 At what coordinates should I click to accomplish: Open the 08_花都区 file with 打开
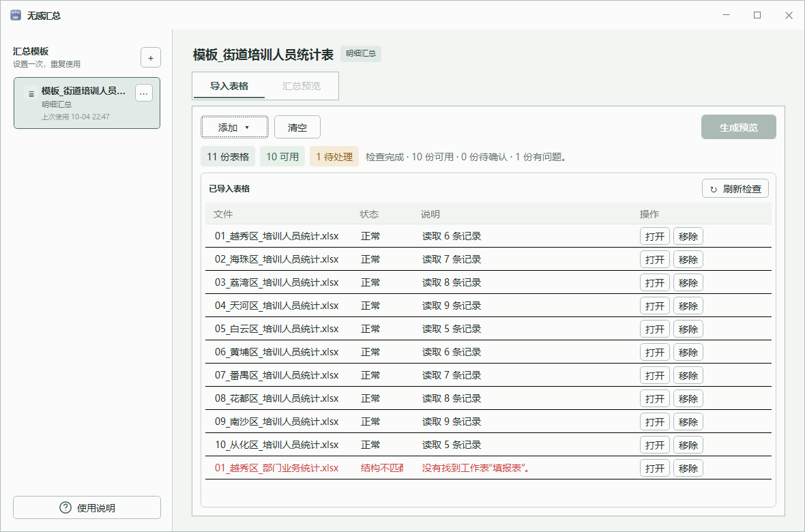tap(655, 398)
